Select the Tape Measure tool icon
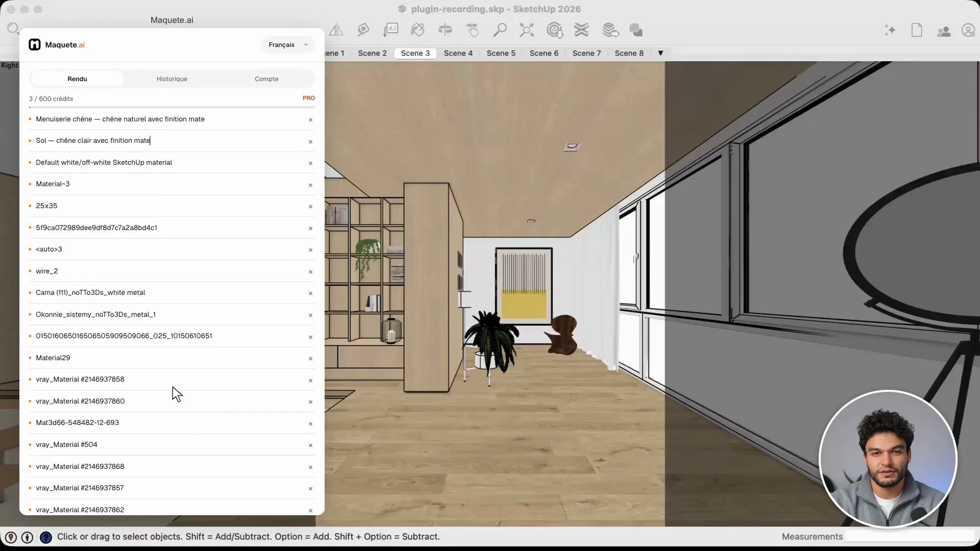The height and width of the screenshot is (551, 980). pos(363,30)
